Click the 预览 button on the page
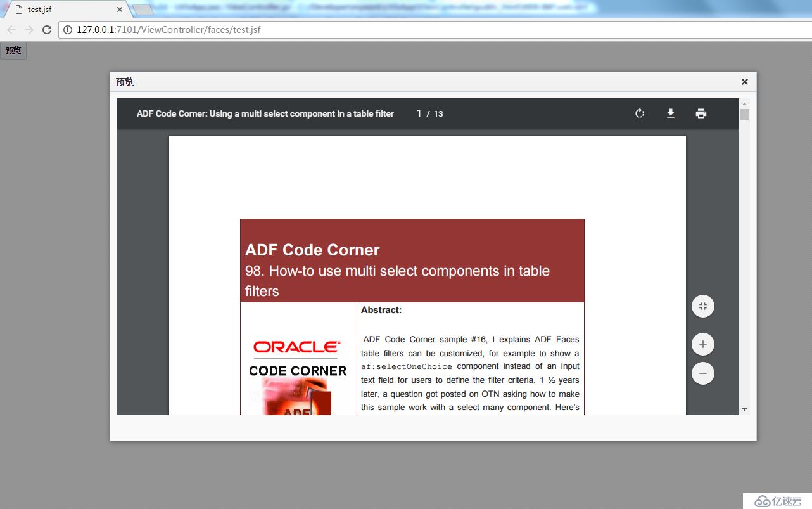 (x=13, y=51)
